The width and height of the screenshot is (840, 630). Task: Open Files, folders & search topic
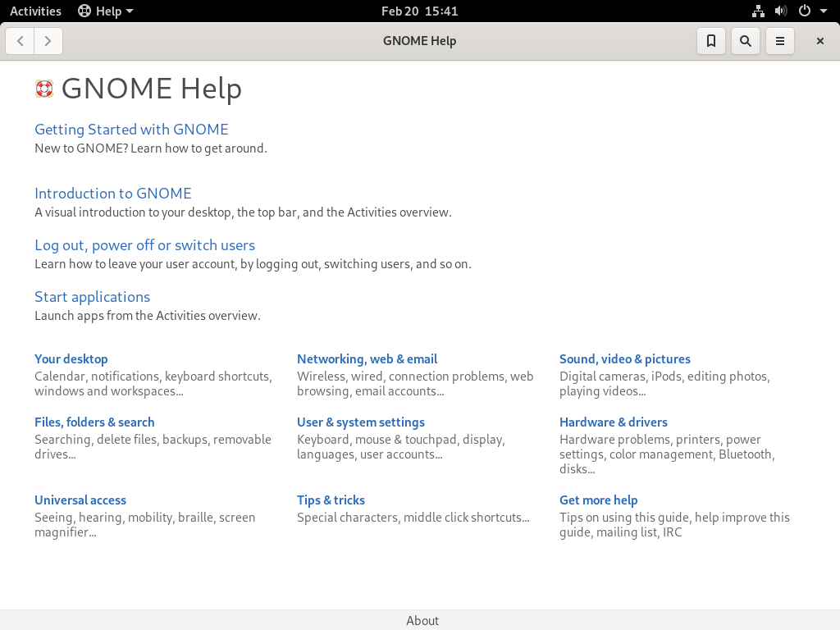94,422
